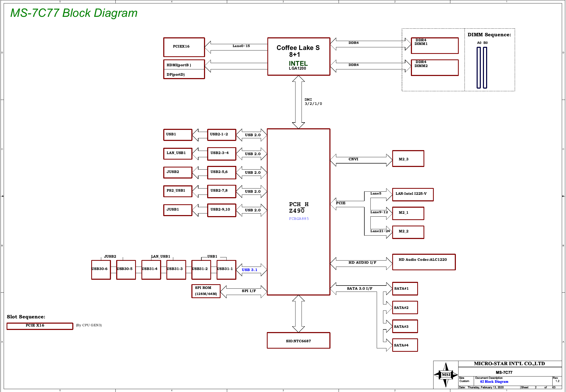The image size is (566, 392).
Task: Select the SATA#4 block
Action: click(405, 345)
